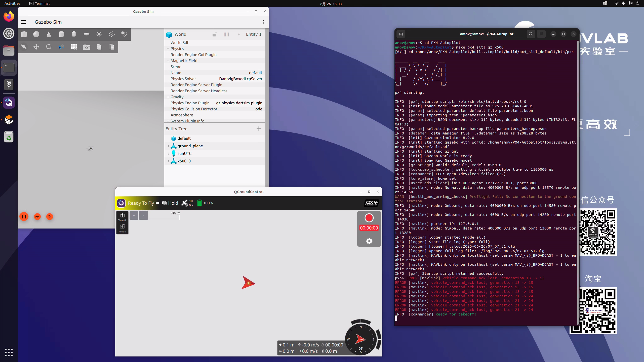Open the camera settings gear

click(369, 241)
